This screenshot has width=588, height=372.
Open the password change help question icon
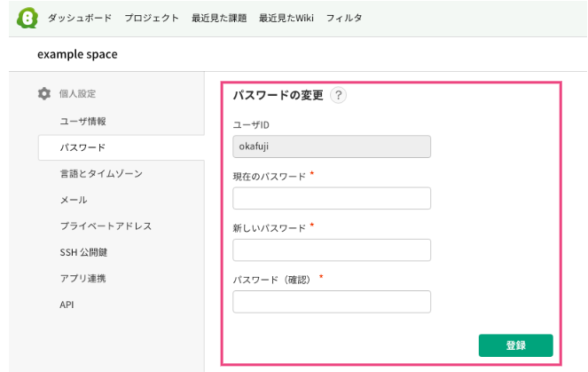[x=338, y=95]
